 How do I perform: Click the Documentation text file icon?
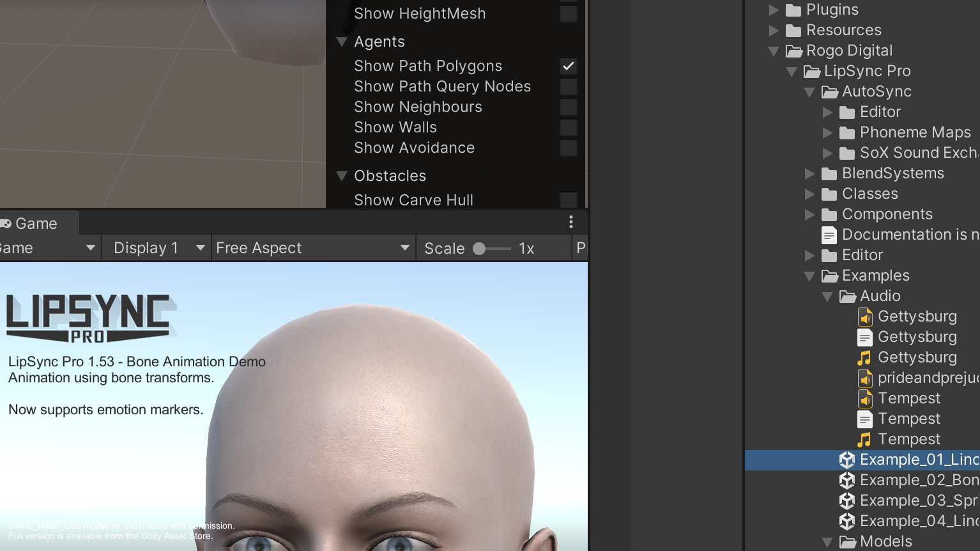click(829, 235)
